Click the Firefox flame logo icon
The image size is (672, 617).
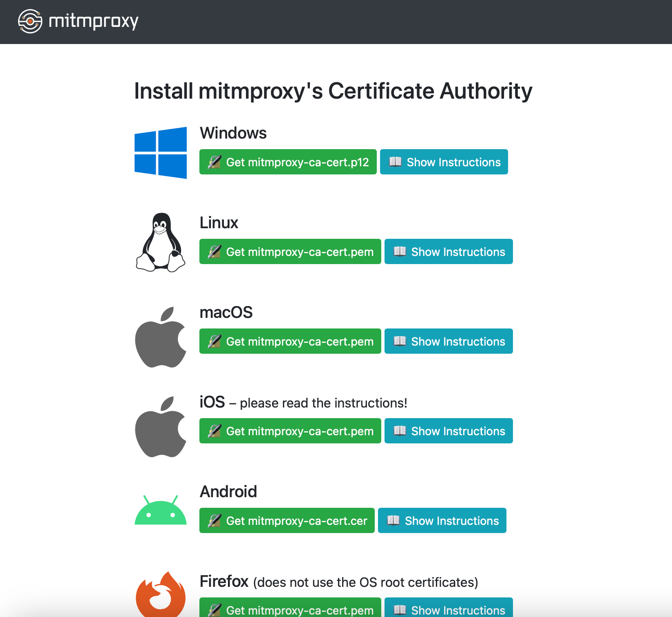(x=161, y=595)
